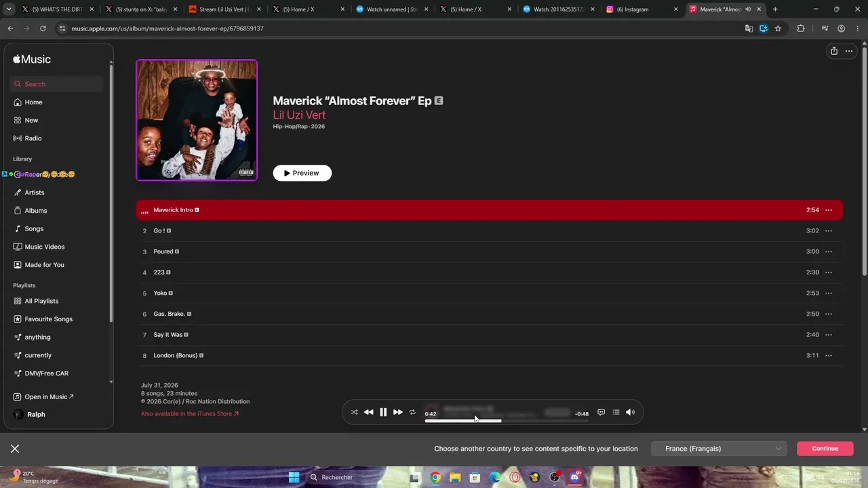868x488 pixels.
Task: Dismiss the country selection banner
Action: tap(15, 449)
